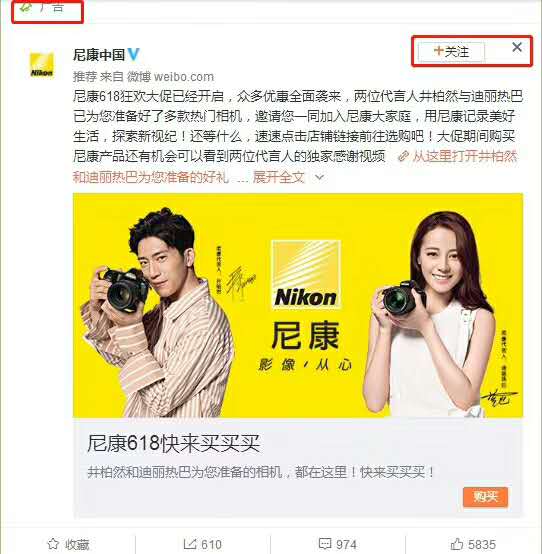
Task: Open link 从这里打开井柏然
Action: 465,156
